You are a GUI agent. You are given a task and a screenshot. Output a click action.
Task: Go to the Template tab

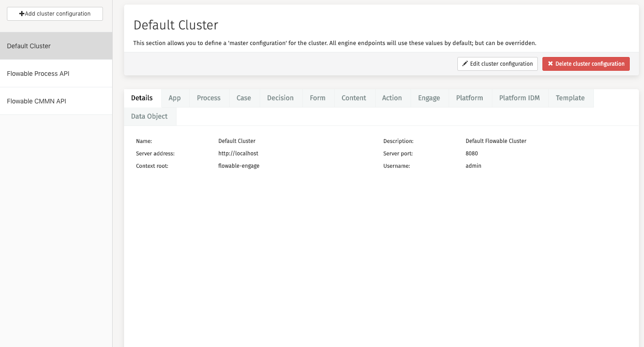click(570, 98)
